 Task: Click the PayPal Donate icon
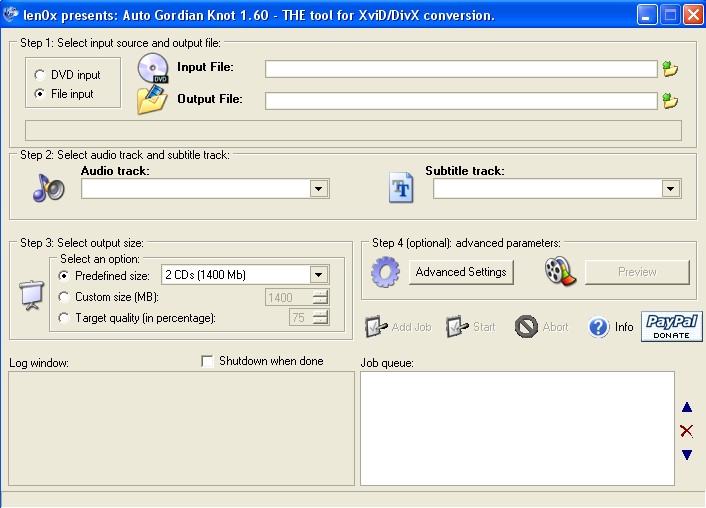(671, 327)
